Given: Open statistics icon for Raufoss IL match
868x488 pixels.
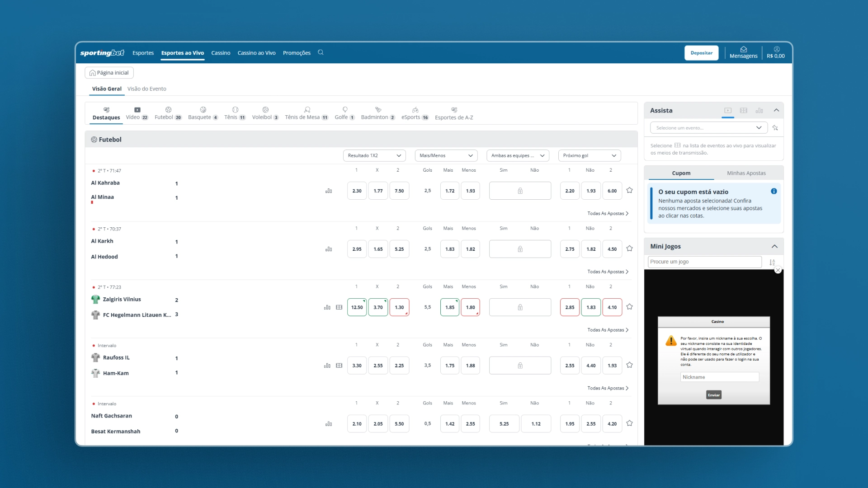Looking at the screenshot, I should pyautogui.click(x=327, y=366).
